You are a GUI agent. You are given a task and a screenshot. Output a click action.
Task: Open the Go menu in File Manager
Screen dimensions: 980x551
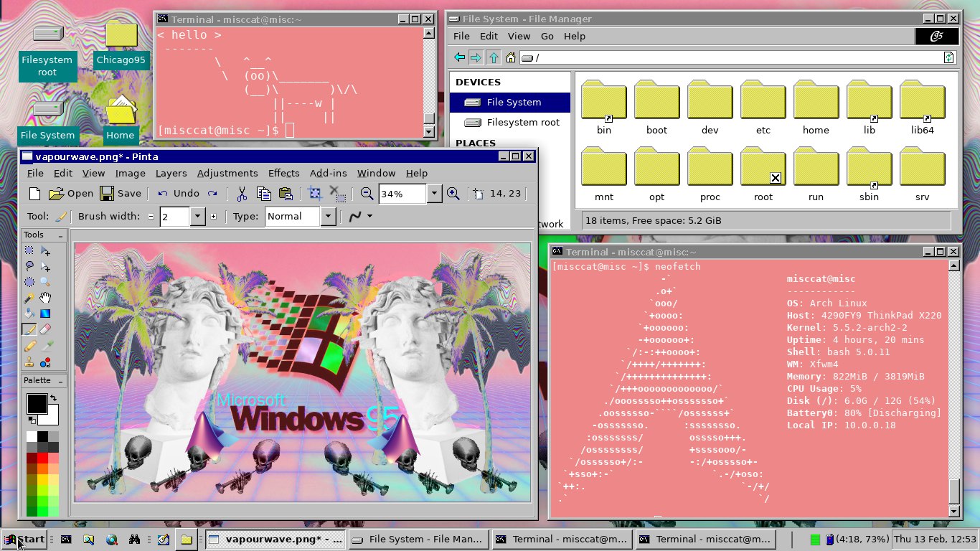[x=547, y=36]
